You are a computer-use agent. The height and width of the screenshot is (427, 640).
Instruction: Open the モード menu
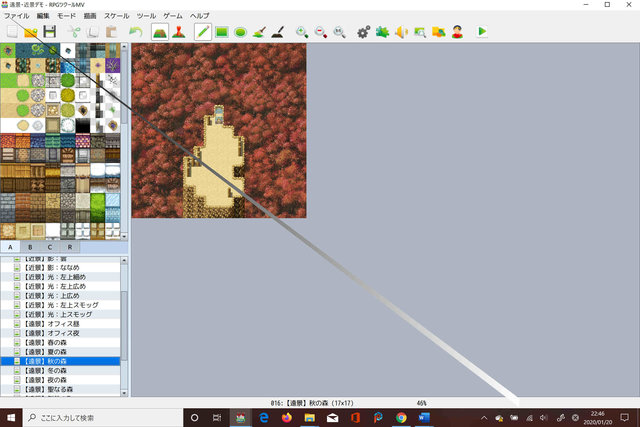click(x=67, y=16)
